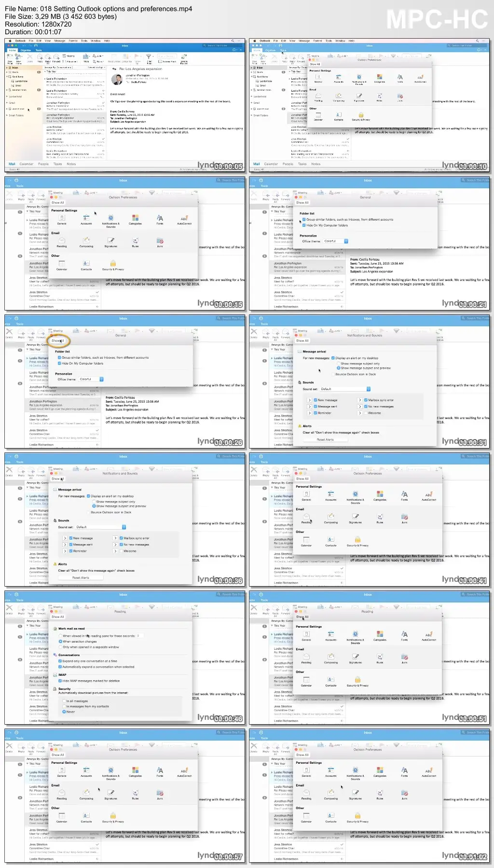Select 'Show message subject only' in 00:00:31 thumbnail
This screenshot has width=494, height=868.
click(x=338, y=363)
